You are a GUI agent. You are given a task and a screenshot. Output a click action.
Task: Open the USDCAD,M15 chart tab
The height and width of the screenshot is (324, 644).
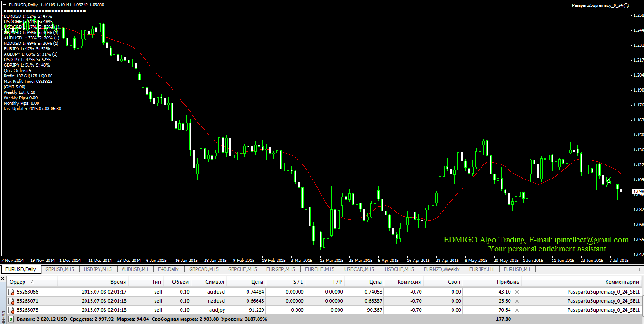point(359,269)
